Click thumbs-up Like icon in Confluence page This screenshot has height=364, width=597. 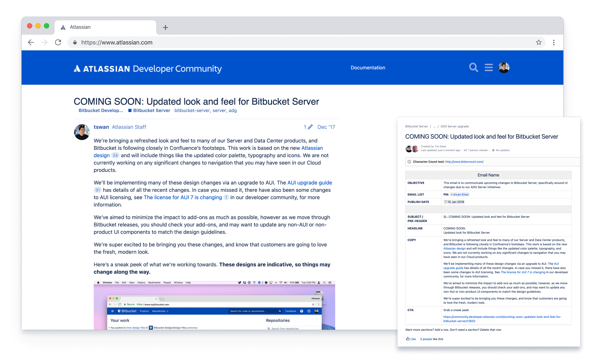pyautogui.click(x=408, y=339)
